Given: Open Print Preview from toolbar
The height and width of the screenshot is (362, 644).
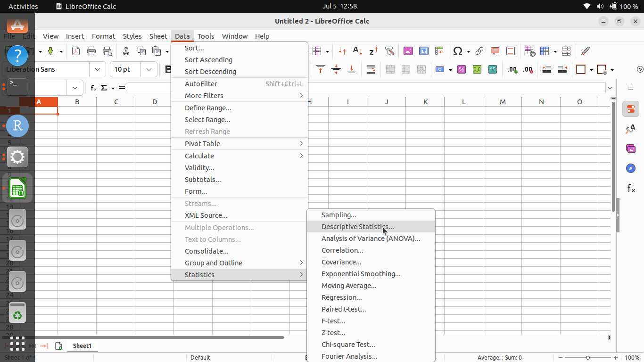Looking at the screenshot, I should coord(107,51).
